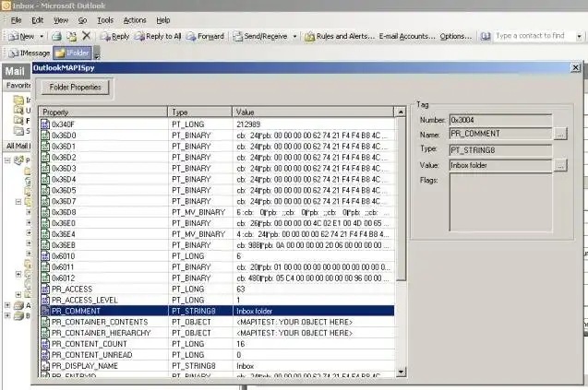Open the New item dropdown arrow
The width and height of the screenshot is (588, 390).
click(42, 36)
